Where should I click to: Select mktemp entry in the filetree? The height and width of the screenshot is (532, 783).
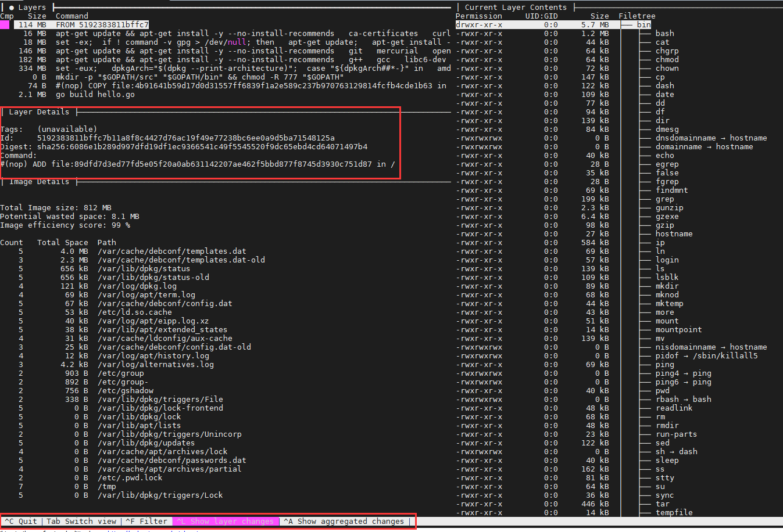[670, 304]
